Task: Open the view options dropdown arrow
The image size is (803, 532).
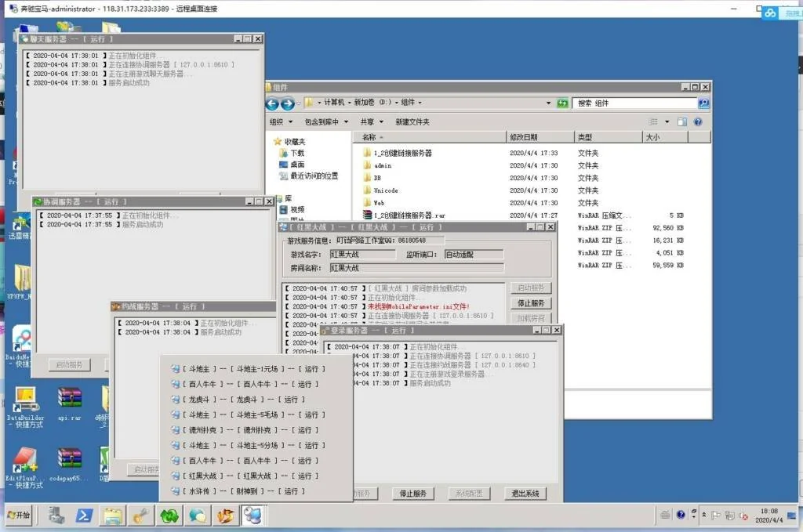Action: click(x=667, y=122)
